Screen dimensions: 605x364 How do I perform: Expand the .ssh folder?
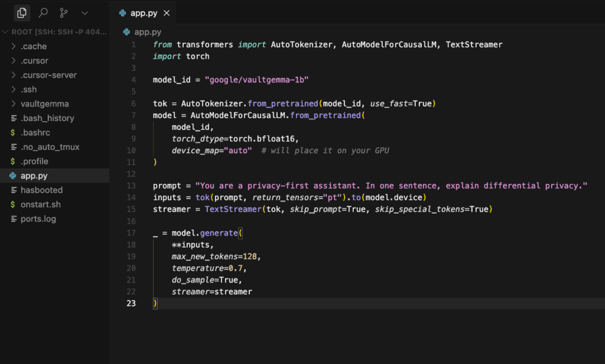coord(55,89)
